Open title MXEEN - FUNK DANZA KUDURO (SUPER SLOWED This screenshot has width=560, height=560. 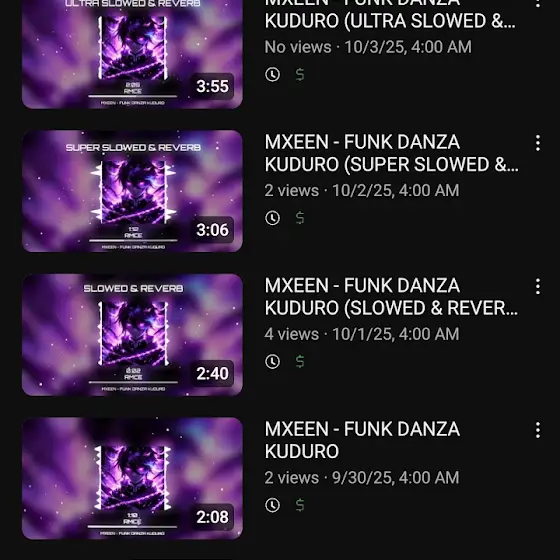(391, 153)
